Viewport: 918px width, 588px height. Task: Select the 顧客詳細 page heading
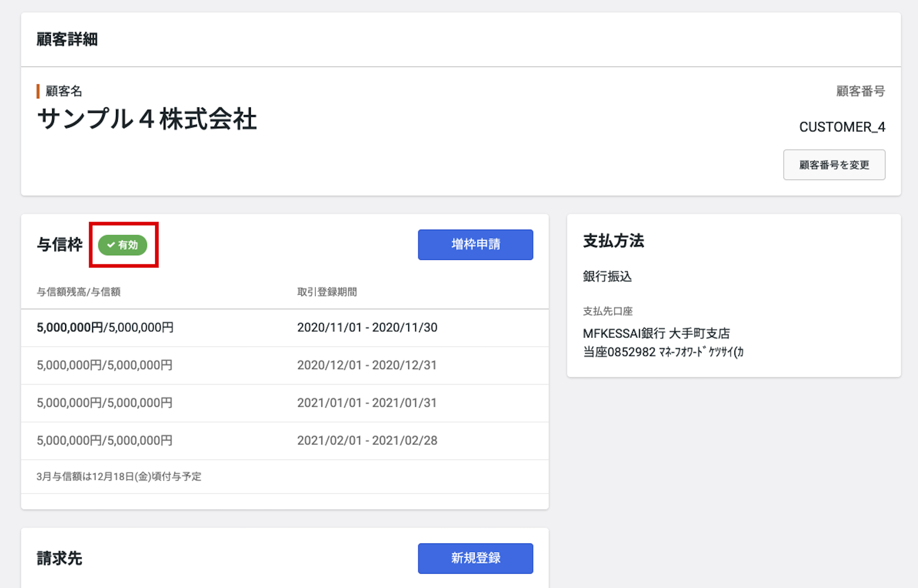[x=67, y=40]
